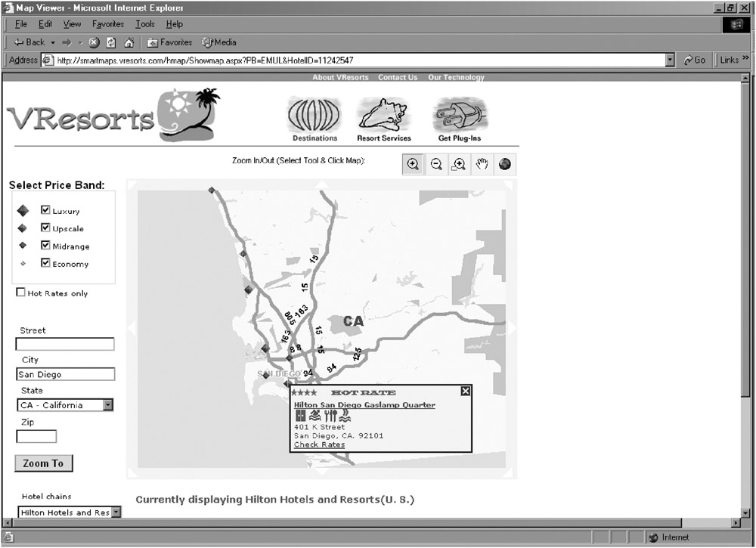Viewport: 756px width, 548px height.
Task: Open the Resort Services shell icon
Action: (x=384, y=115)
